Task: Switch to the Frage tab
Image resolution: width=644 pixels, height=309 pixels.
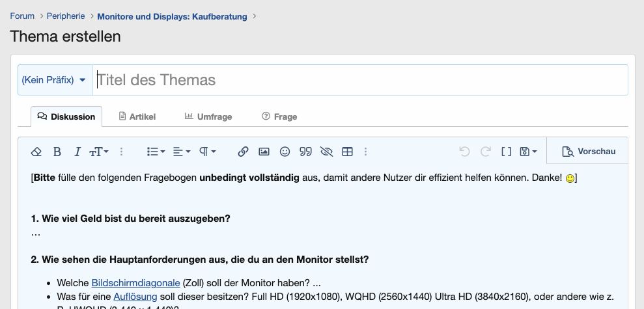Action: pos(279,116)
